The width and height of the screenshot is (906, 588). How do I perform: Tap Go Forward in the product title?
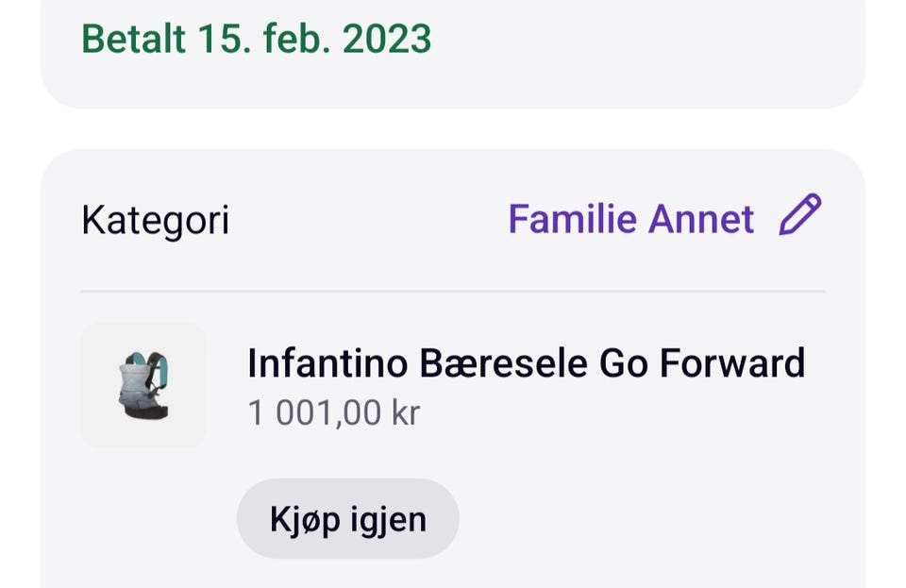point(702,363)
